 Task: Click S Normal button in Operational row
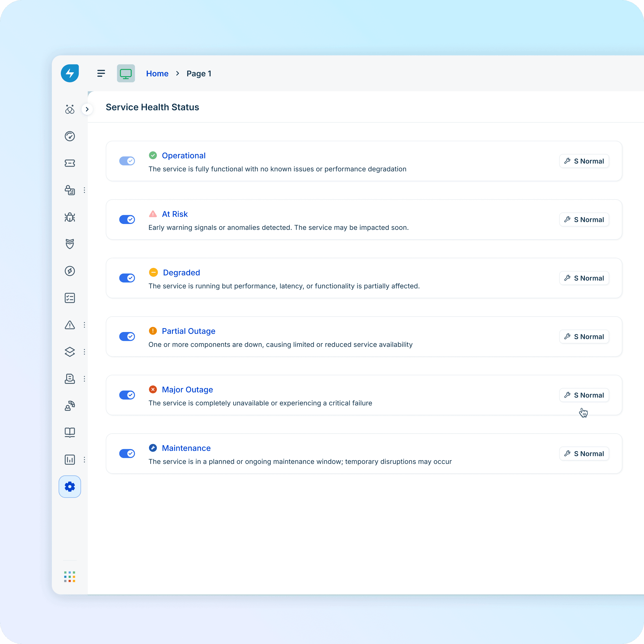point(584,161)
